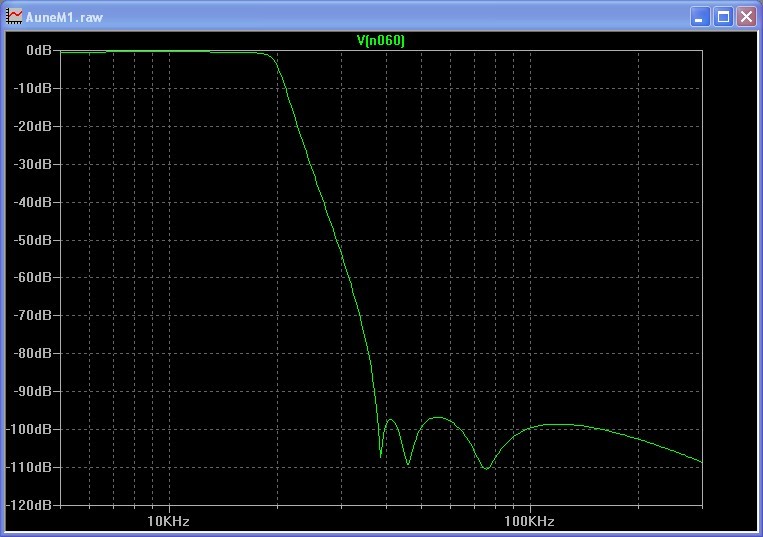The width and height of the screenshot is (763, 537).
Task: Click the -40dB axis label
Action: pyautogui.click(x=33, y=202)
